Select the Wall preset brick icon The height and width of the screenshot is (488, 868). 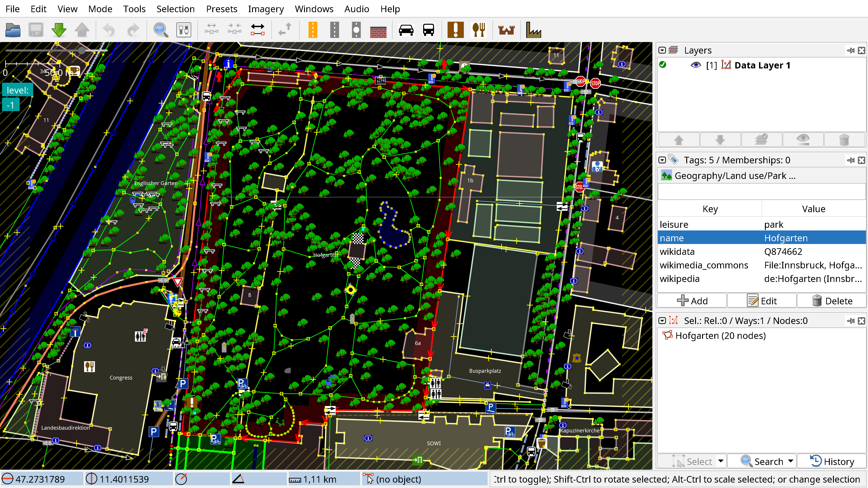[378, 31]
